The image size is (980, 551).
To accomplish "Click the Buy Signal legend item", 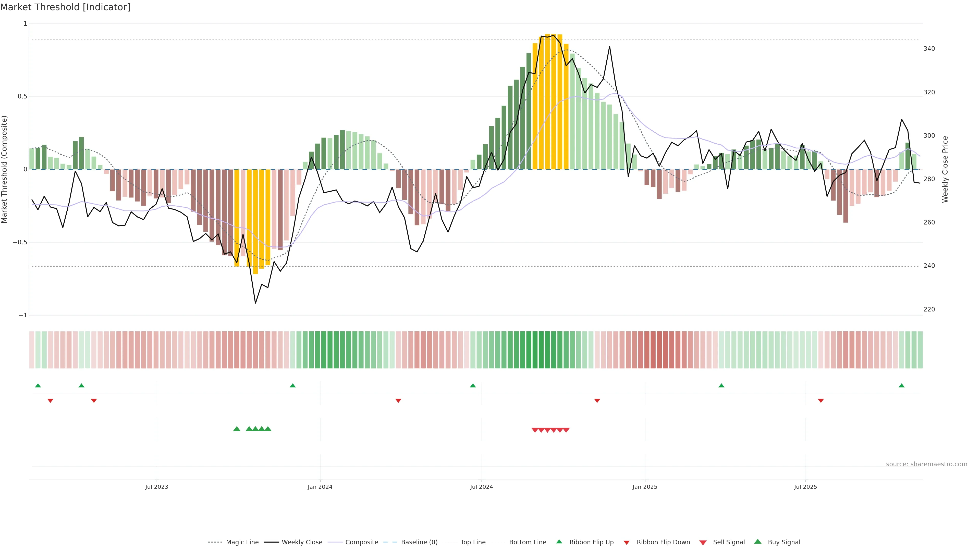I will click(x=784, y=542).
